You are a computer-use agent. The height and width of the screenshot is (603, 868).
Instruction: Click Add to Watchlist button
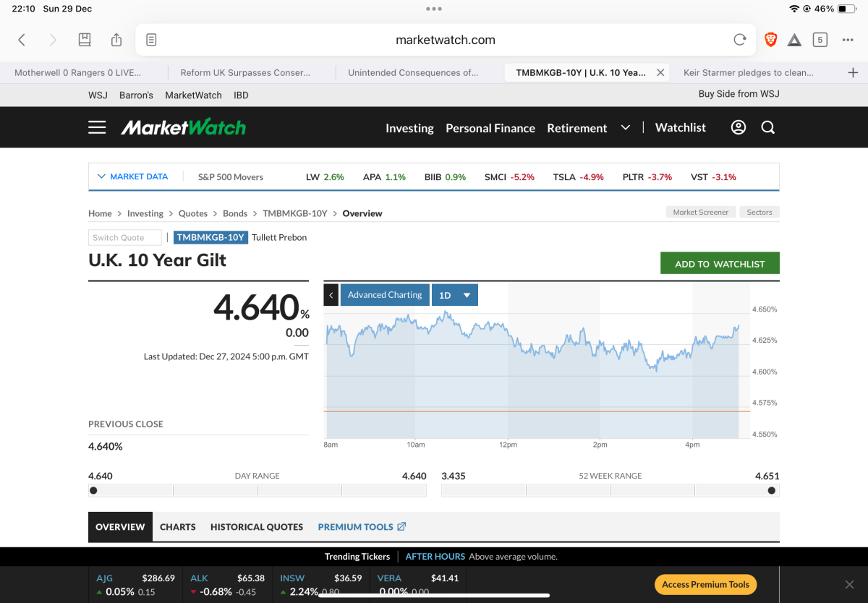point(720,263)
